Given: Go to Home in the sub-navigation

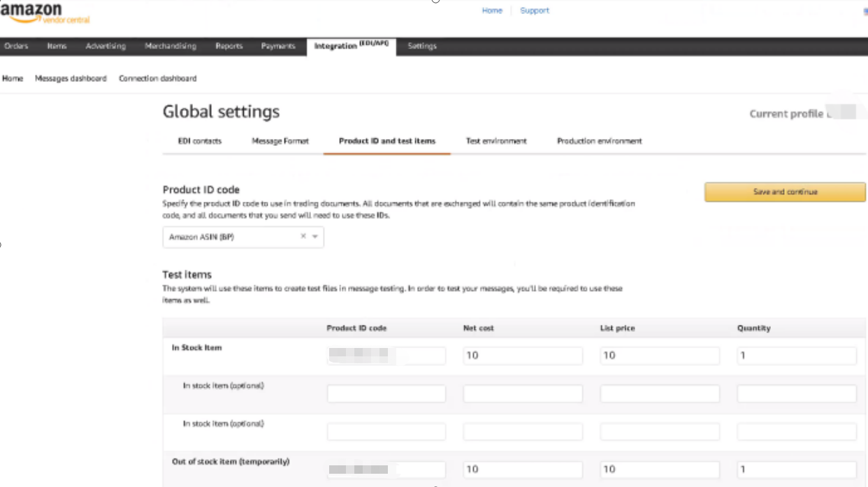Looking at the screenshot, I should point(13,78).
